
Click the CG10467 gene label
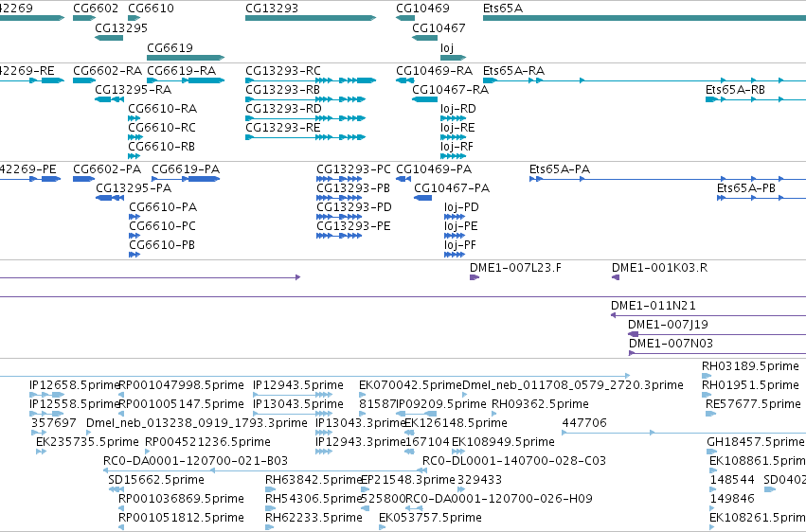click(x=439, y=27)
